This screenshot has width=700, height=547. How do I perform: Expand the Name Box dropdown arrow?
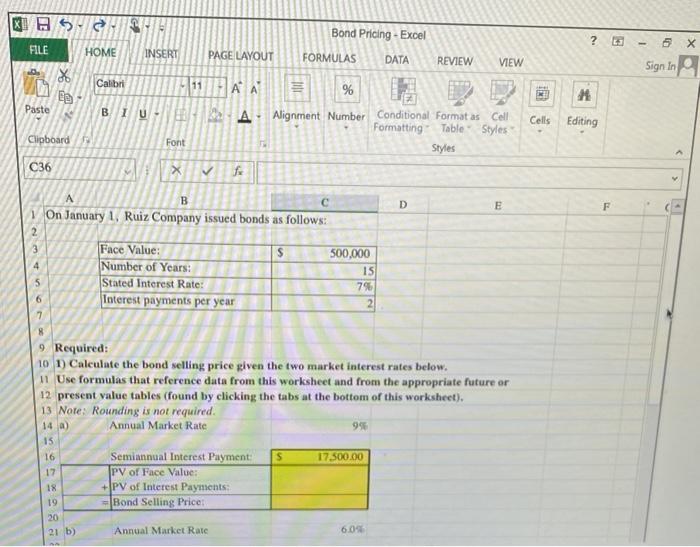[128, 171]
